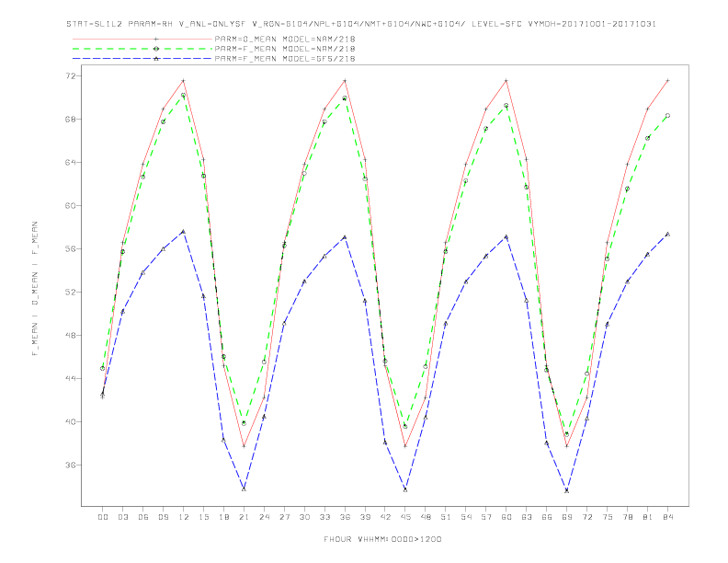The height and width of the screenshot is (563, 728).
Task: Click x-axis forecast hour label 30
Action: coord(304,517)
